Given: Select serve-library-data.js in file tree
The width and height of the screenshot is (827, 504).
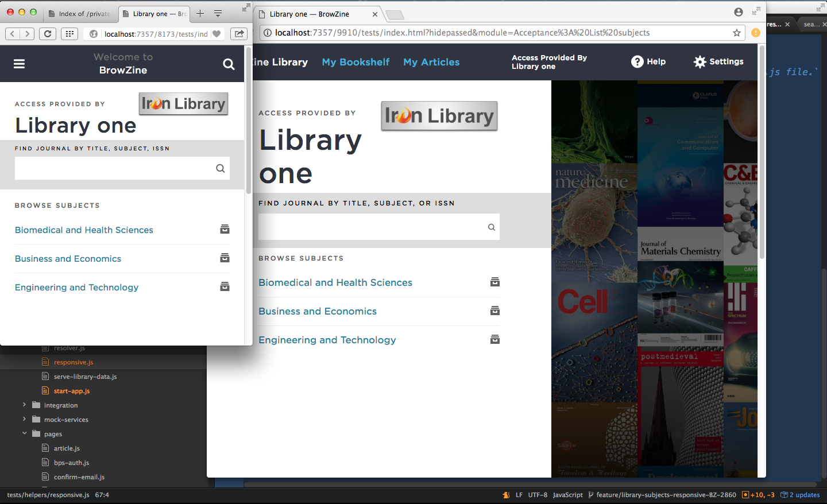Looking at the screenshot, I should click(x=85, y=377).
